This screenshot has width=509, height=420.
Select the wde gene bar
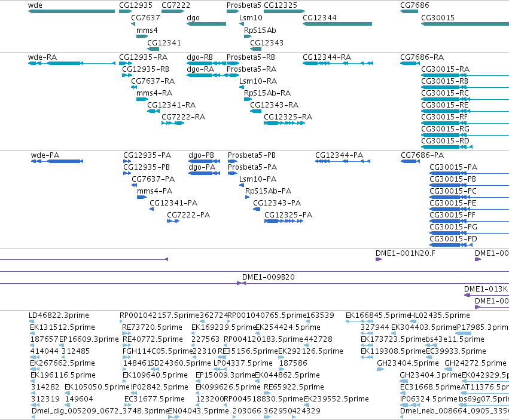coord(71,11)
